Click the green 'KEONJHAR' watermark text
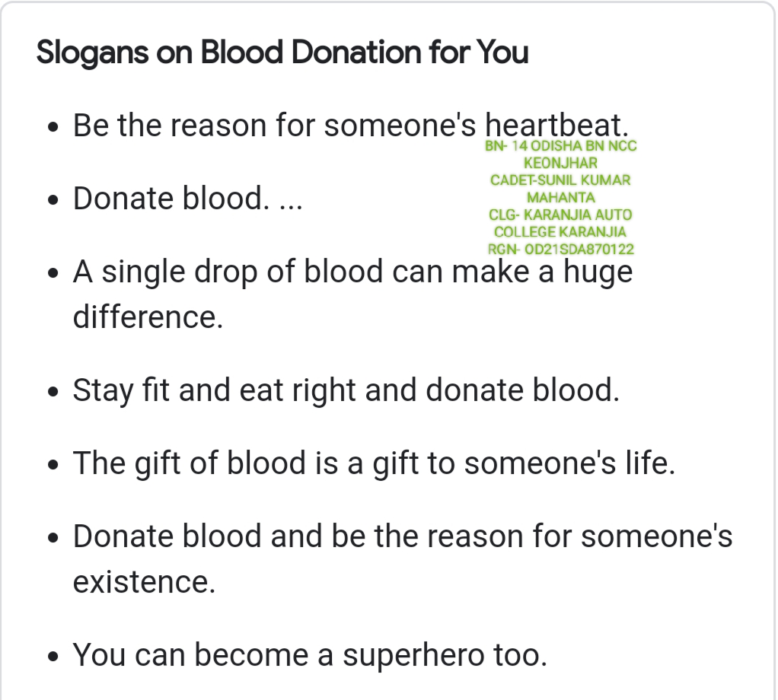The height and width of the screenshot is (700, 778). click(560, 163)
